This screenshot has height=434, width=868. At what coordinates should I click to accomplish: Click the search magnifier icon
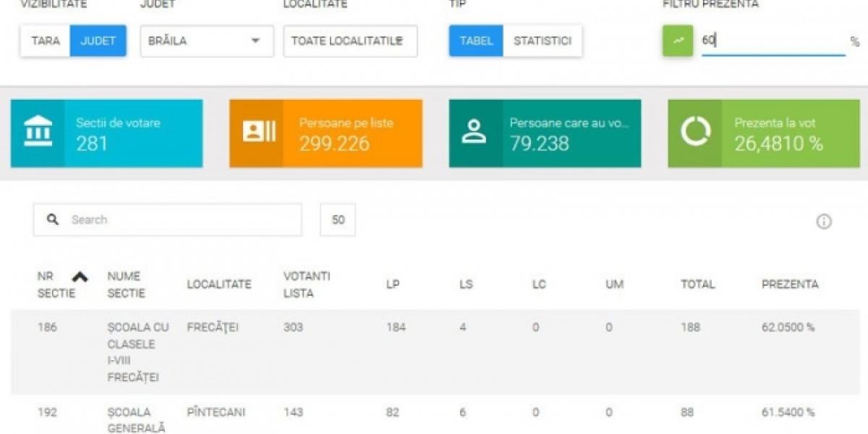53,220
